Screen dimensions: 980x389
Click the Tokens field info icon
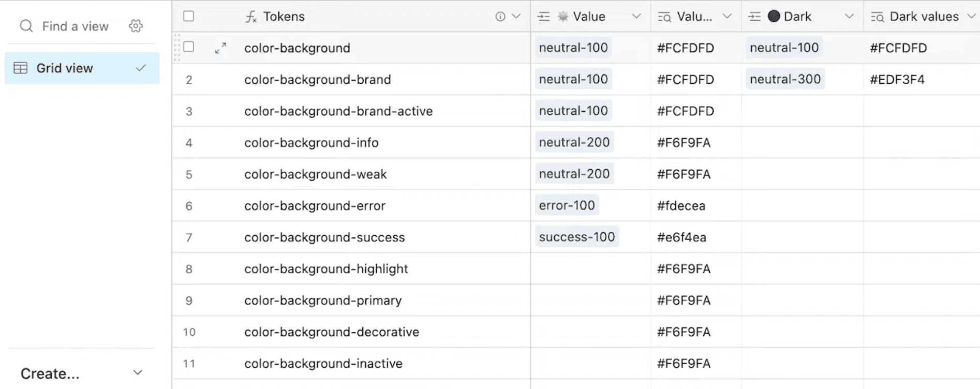pyautogui.click(x=500, y=17)
